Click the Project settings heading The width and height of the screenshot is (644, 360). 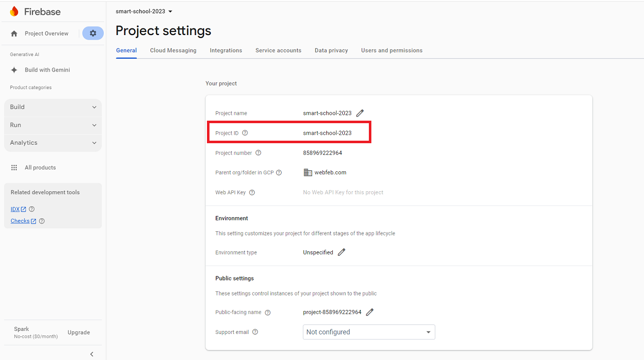click(x=163, y=31)
